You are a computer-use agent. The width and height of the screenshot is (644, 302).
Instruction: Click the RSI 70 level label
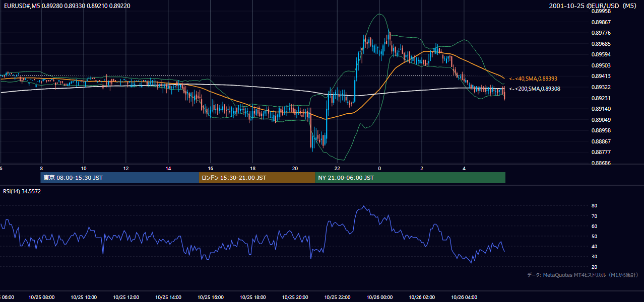tap(595, 216)
